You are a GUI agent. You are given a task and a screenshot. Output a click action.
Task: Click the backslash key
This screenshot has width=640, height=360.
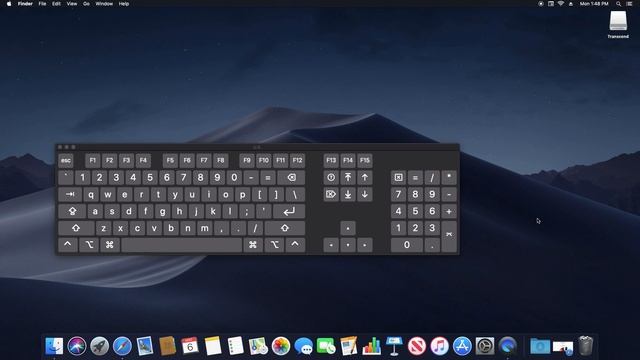pos(295,194)
